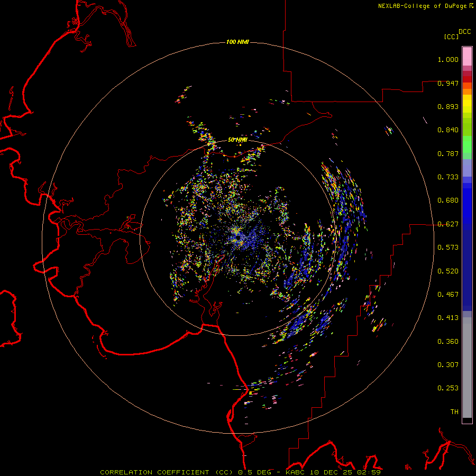Click the TH threshold label on legend
The width and height of the screenshot is (476, 476).
click(x=454, y=412)
